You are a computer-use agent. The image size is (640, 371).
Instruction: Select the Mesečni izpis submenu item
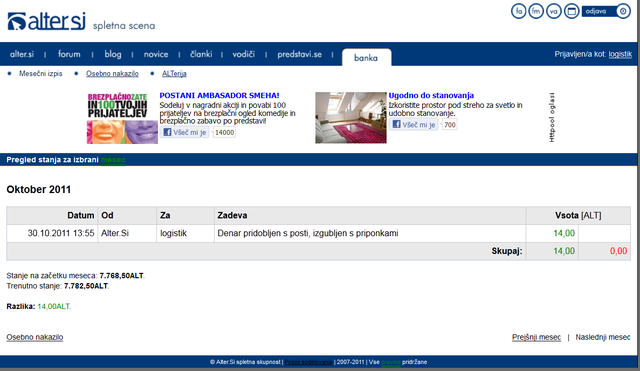41,74
